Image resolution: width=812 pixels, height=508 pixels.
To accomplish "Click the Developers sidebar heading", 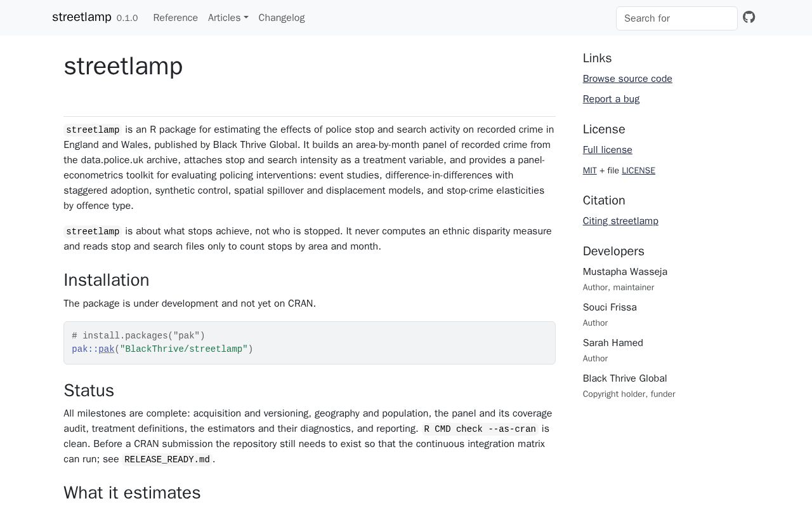I will 613,251.
